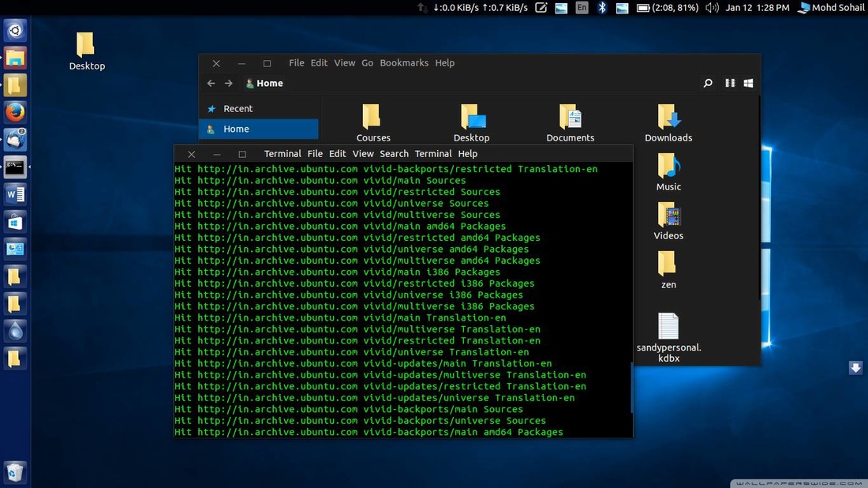Select the Desktop folder on the wallpaper

tap(87, 51)
